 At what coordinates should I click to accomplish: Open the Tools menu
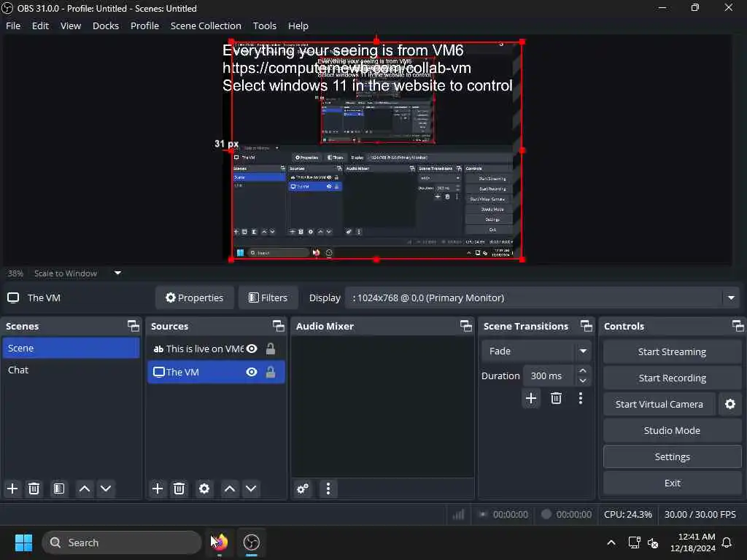tap(264, 26)
